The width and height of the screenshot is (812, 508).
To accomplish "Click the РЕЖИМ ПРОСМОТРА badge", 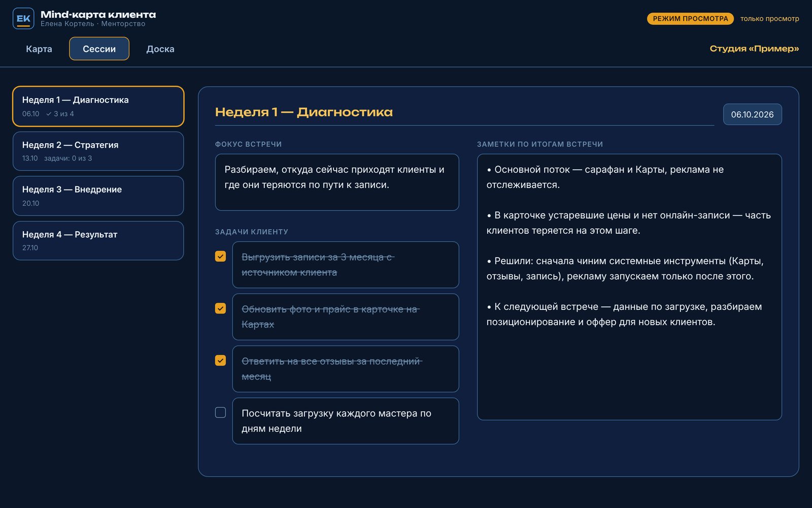I will click(690, 19).
